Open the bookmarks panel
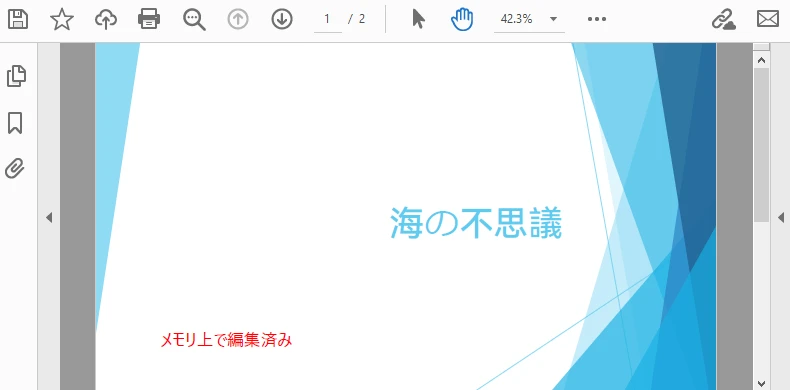 tap(15, 123)
